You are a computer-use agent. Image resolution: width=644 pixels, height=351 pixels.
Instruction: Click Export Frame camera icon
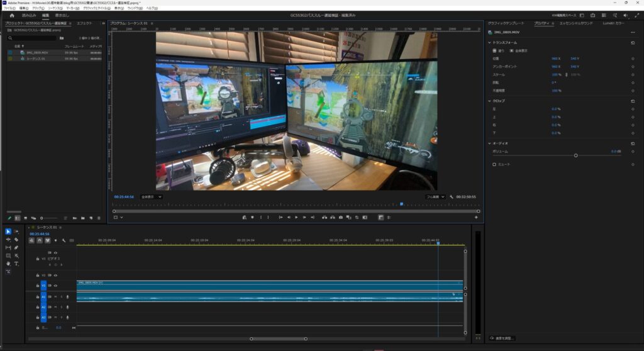tap(340, 218)
